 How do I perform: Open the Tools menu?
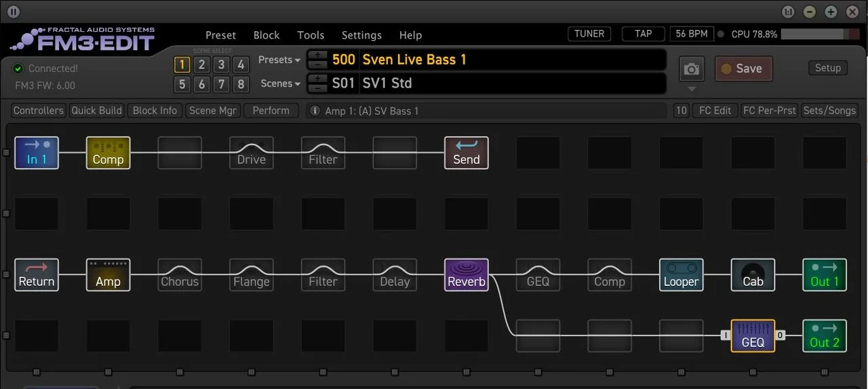(x=311, y=35)
